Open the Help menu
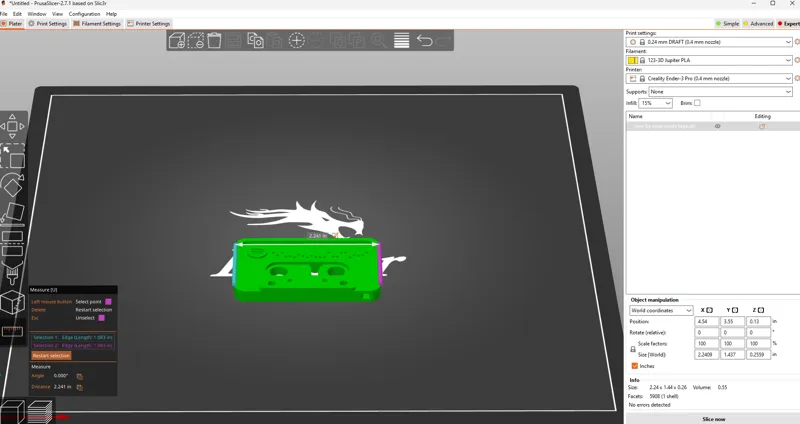Image resolution: width=800 pixels, height=424 pixels. pyautogui.click(x=111, y=14)
